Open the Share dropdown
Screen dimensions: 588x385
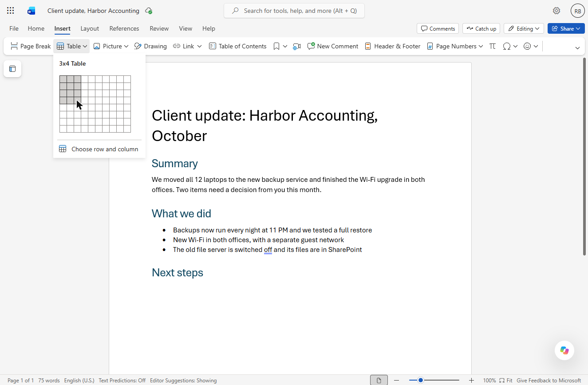[566, 28]
